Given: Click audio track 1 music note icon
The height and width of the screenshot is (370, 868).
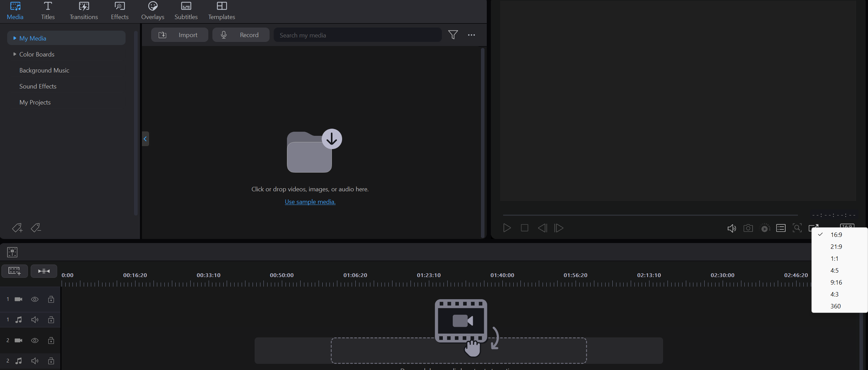Looking at the screenshot, I should 19,320.
